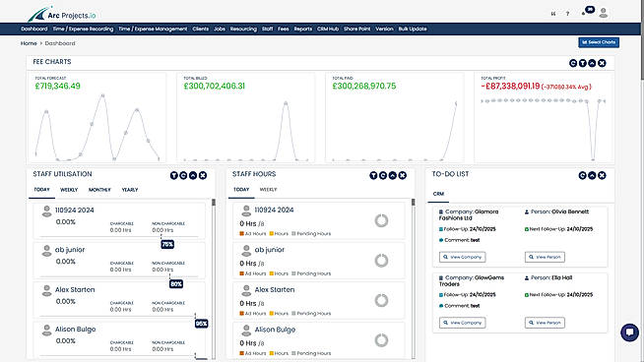
Task: Collapse the To-Do List panel
Action: pos(592,175)
